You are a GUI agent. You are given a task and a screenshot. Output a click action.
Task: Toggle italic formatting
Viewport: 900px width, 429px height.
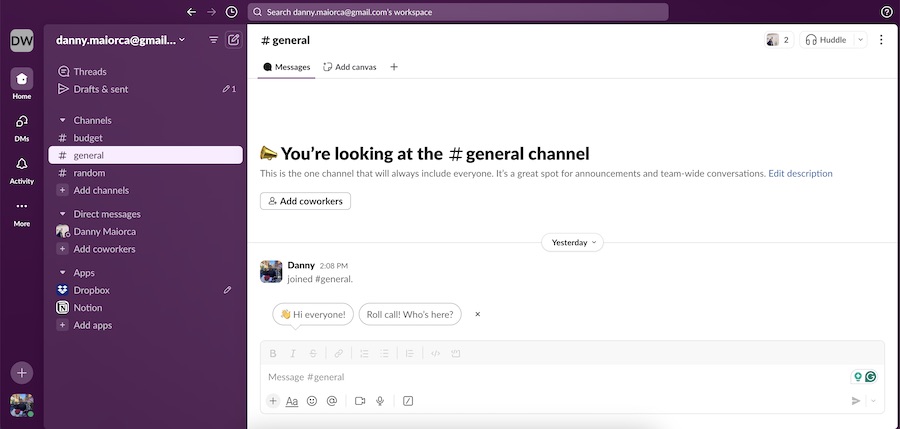pos(293,354)
